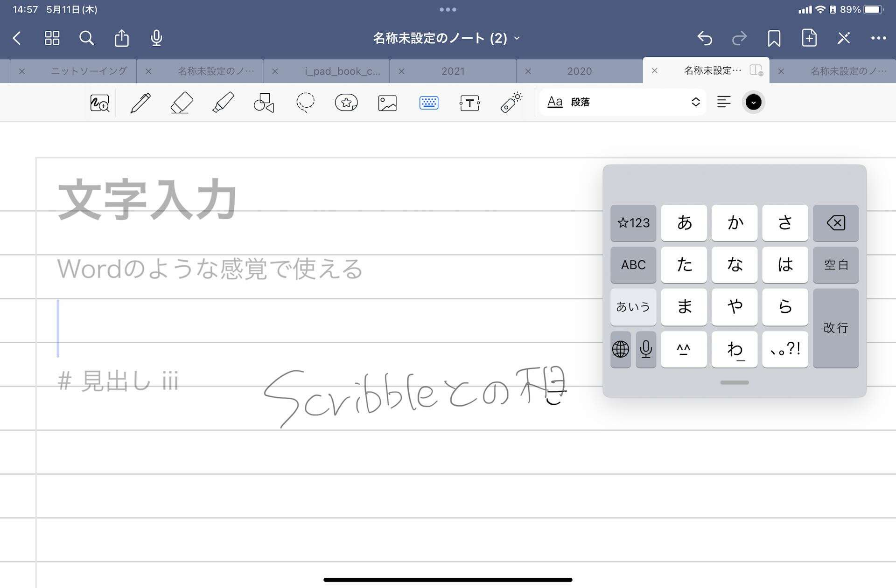Select the Eraser tool

coord(182,103)
